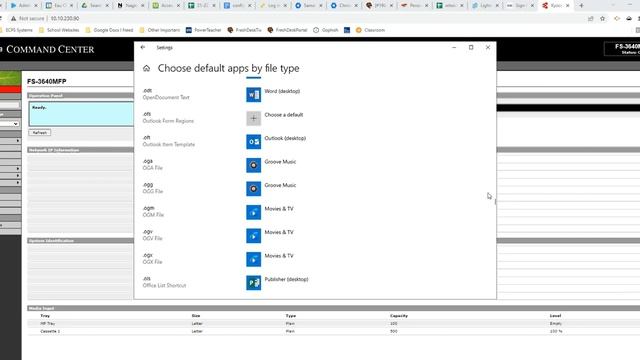Open the ECPS Systems bookmark folder

tap(16, 30)
